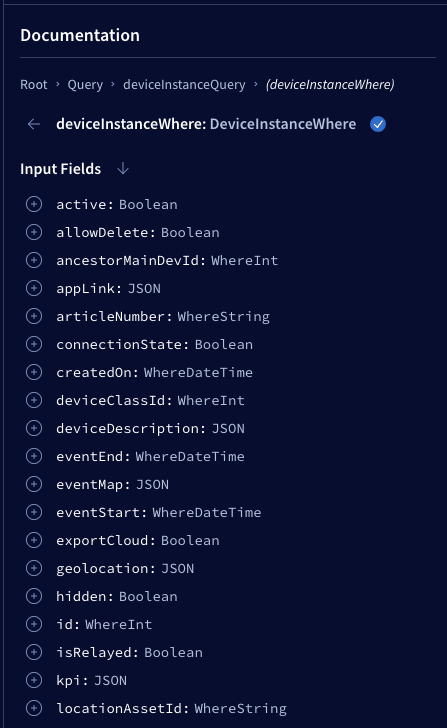Click plus icon next to createdOn
Image resolution: width=447 pixels, height=728 pixels.
pyautogui.click(x=34, y=372)
